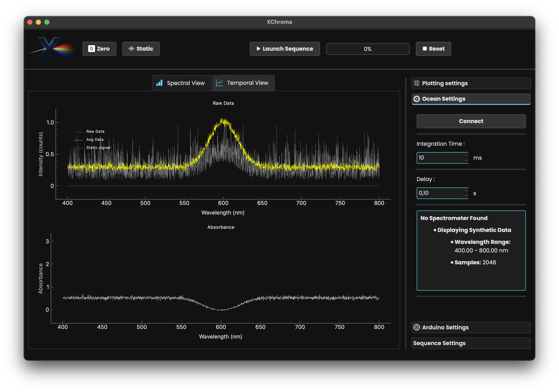Image resolution: width=559 pixels, height=392 pixels.
Task: Decrease delay value with down arrow
Action: (466, 196)
